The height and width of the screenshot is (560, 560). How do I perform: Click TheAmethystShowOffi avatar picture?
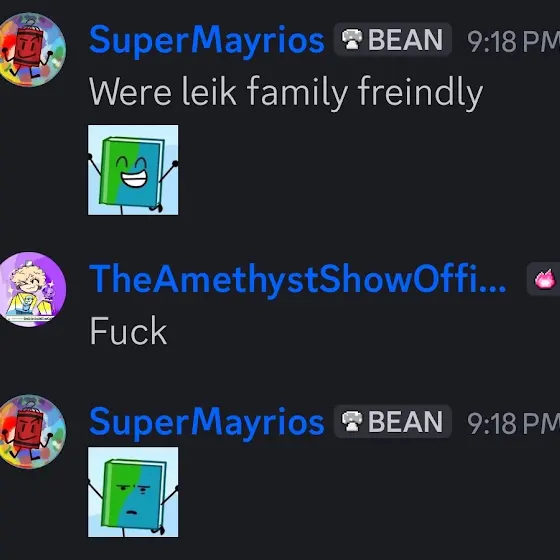click(32, 289)
